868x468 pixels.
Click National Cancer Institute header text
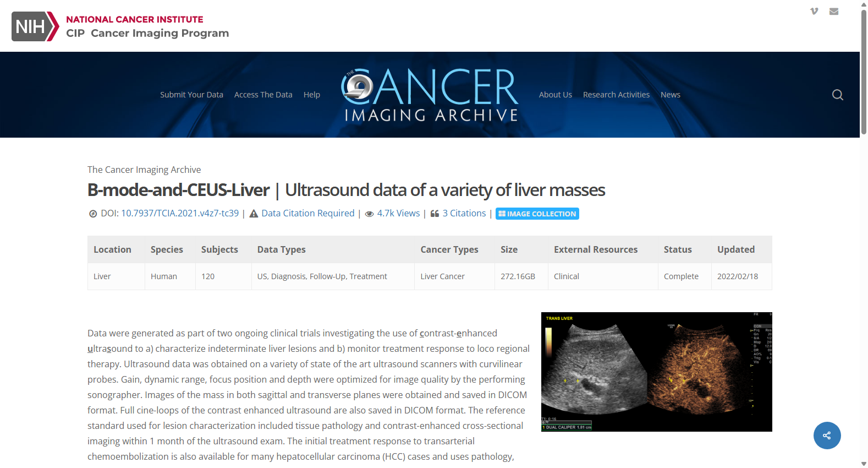135,19
